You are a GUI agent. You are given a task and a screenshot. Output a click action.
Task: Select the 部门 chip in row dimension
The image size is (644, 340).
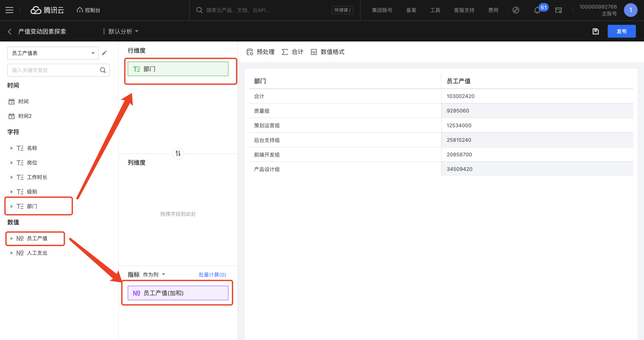178,69
